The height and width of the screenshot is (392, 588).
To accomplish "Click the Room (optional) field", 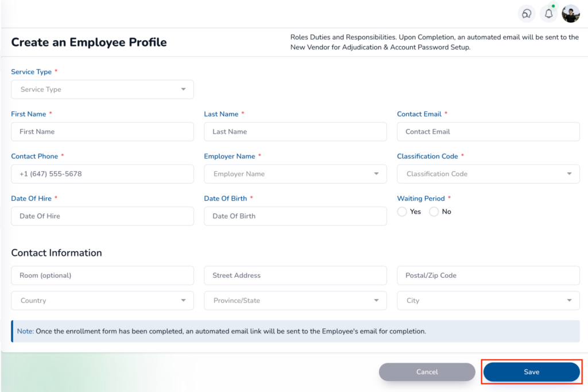I will [102, 275].
